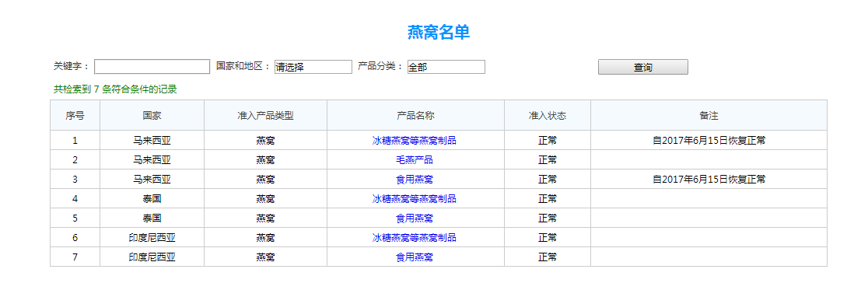Image resolution: width=868 pixels, height=304 pixels.
Task: Click 马来西亚 country cell in row 1
Action: tap(152, 141)
